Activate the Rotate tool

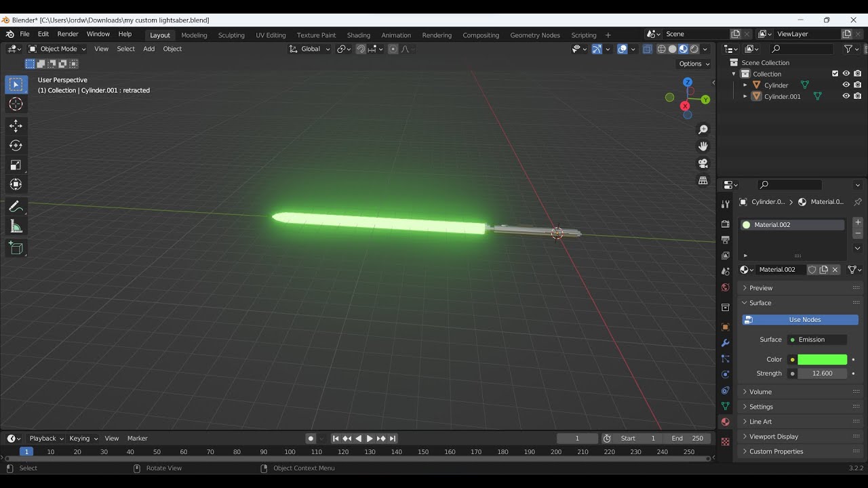(16, 146)
